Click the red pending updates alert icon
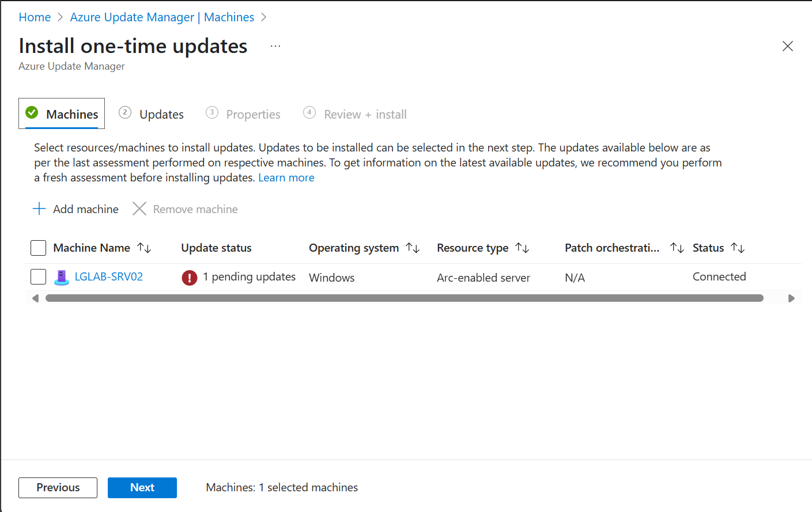The image size is (812, 512). [190, 278]
